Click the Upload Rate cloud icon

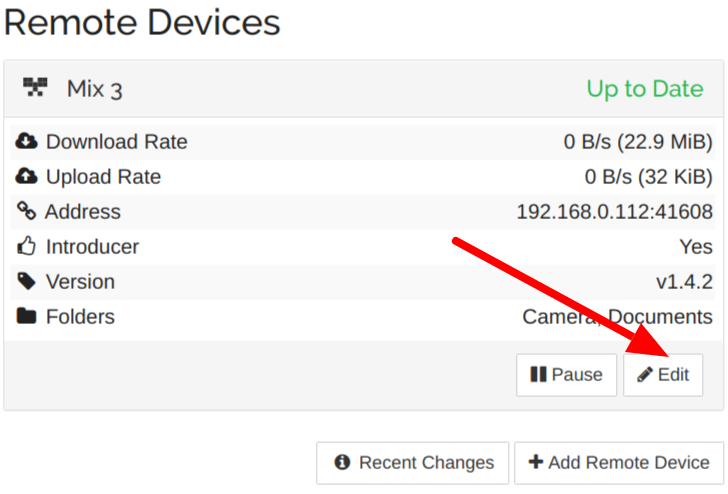[x=26, y=176]
